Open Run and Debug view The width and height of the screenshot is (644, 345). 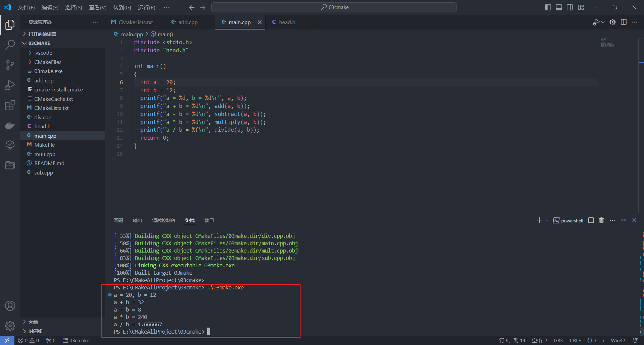(x=10, y=85)
